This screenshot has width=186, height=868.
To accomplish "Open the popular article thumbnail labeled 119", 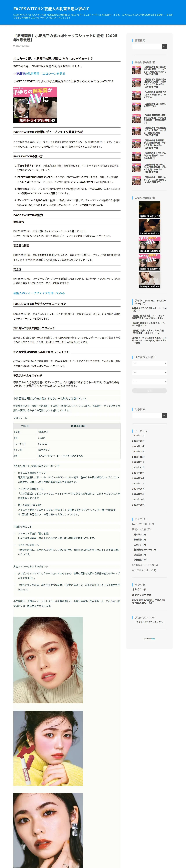I will pyautogui.click(x=149, y=280).
